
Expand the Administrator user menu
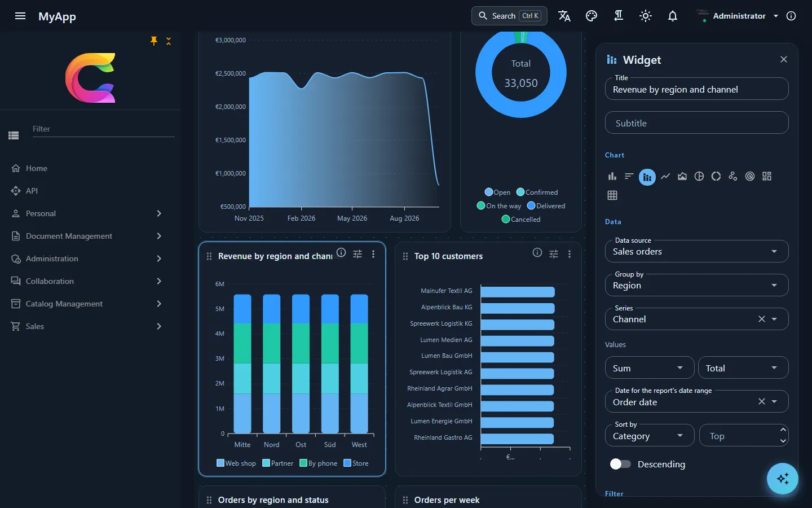(x=738, y=16)
